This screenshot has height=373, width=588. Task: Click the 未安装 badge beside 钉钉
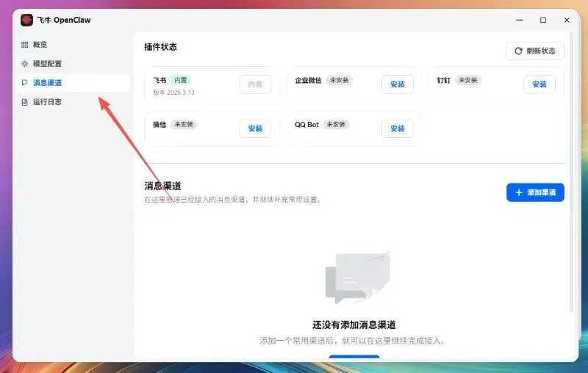(467, 80)
